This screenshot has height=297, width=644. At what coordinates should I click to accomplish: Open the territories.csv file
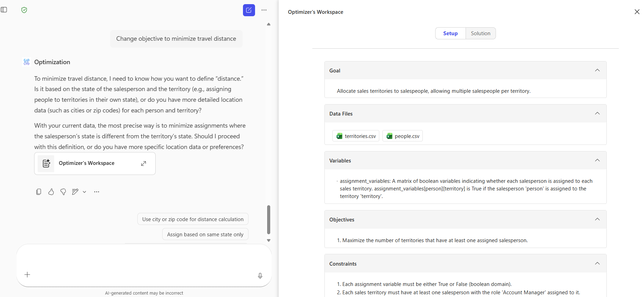point(356,136)
